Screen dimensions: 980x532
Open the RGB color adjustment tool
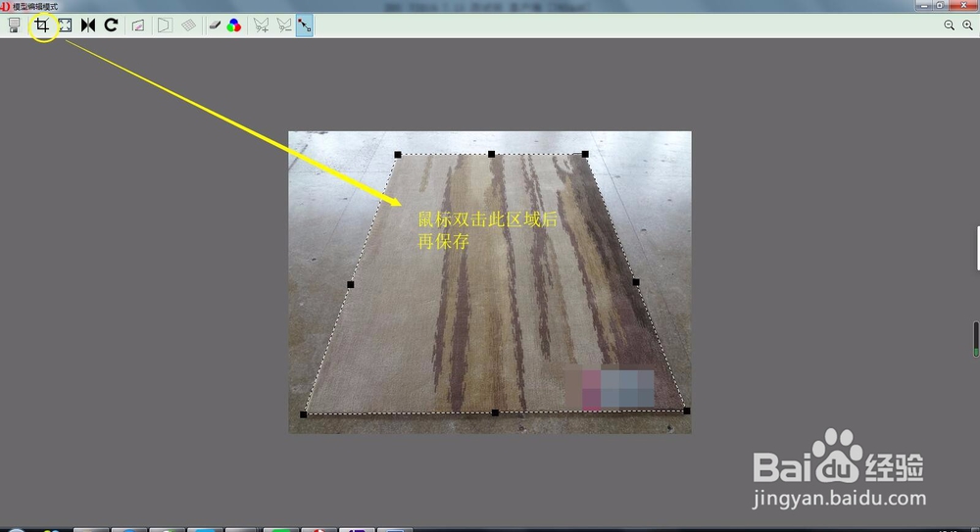(x=234, y=25)
